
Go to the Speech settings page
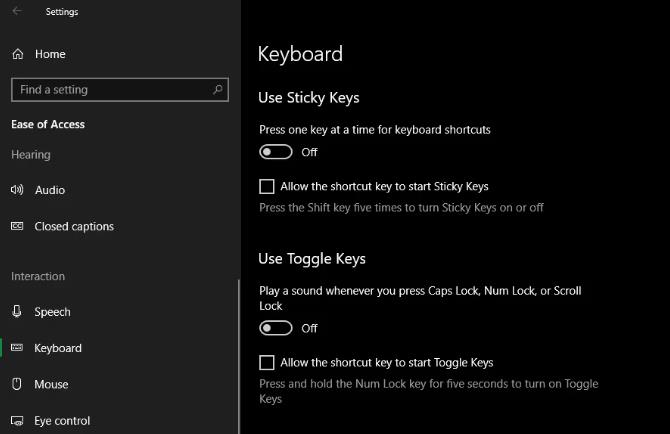tap(52, 312)
